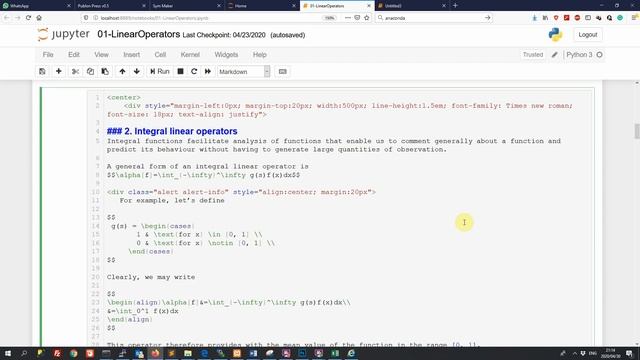Open browser downloads icon

(x=535, y=18)
